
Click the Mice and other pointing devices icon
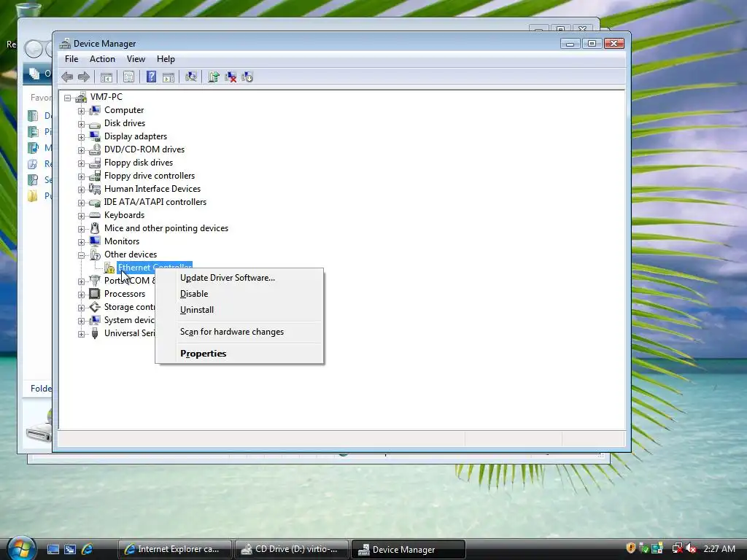pos(95,228)
